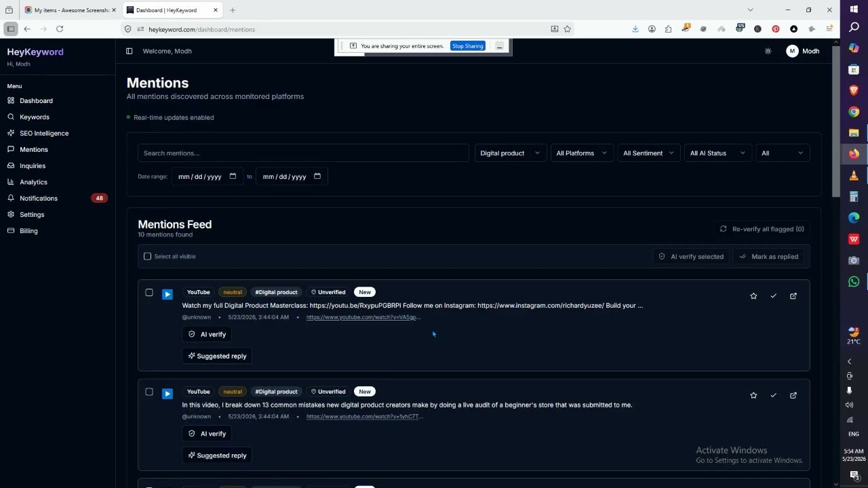The image size is (868, 488).
Task: Open the youtube.com/watch?v=1yhC7T link
Action: tap(365, 416)
